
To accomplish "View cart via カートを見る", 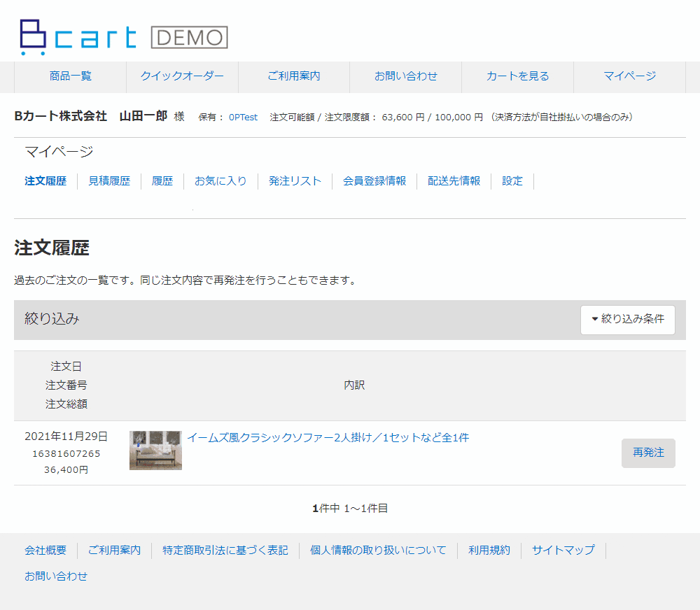I will click(x=517, y=76).
